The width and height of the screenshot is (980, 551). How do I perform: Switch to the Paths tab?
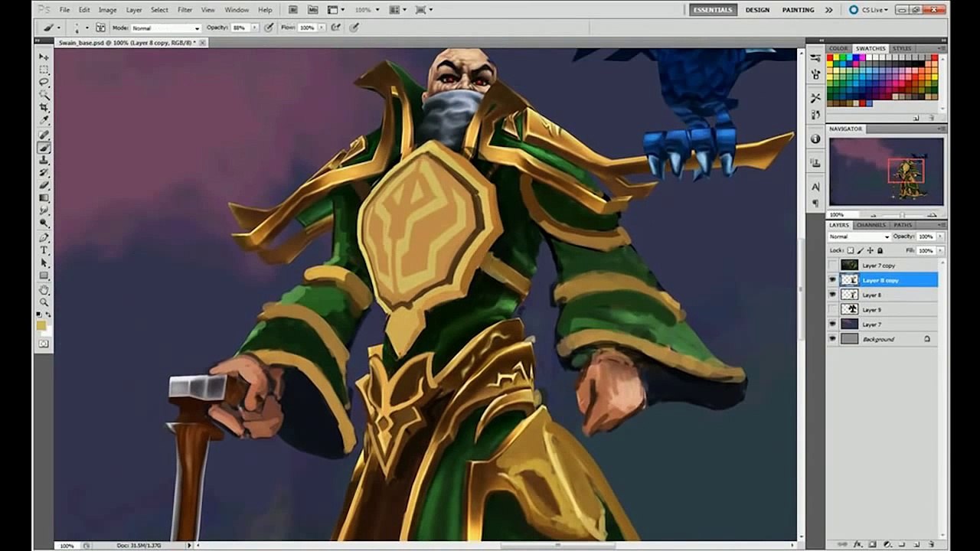pos(903,225)
